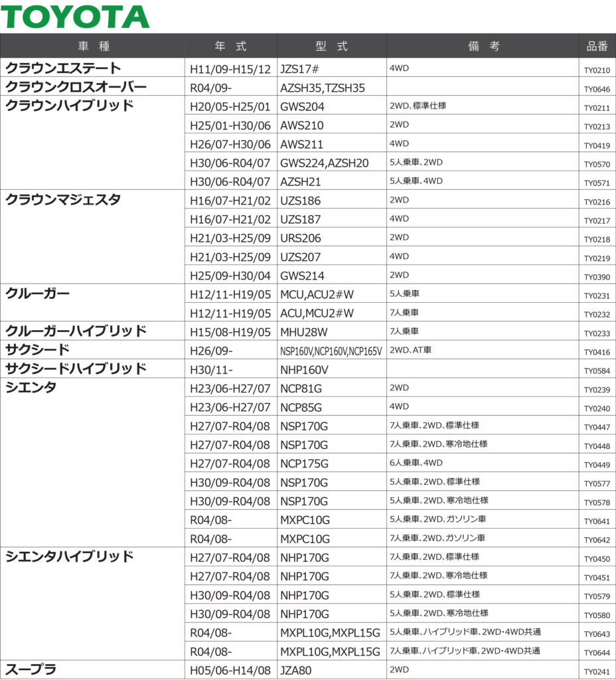Click part number TY0416

pos(597,353)
